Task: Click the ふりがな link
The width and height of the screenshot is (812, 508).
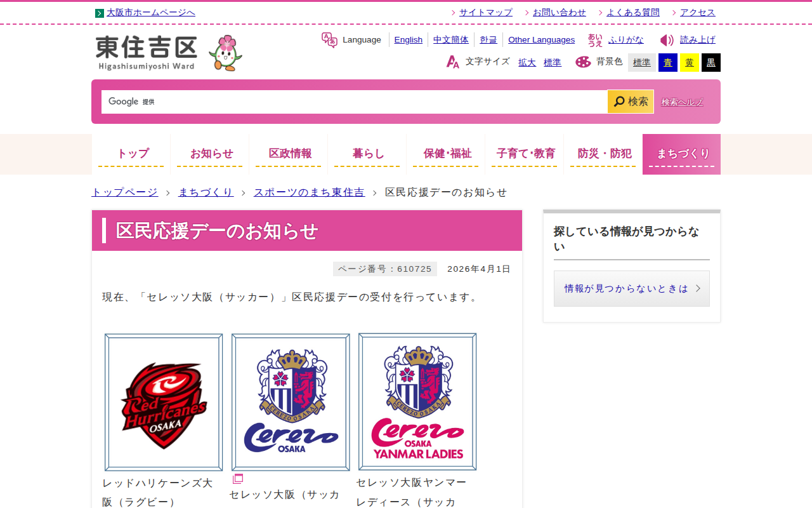Action: [x=626, y=40]
